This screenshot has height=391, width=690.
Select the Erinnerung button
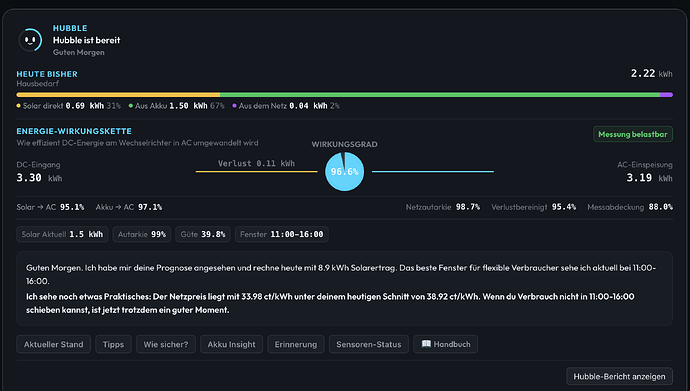296,344
